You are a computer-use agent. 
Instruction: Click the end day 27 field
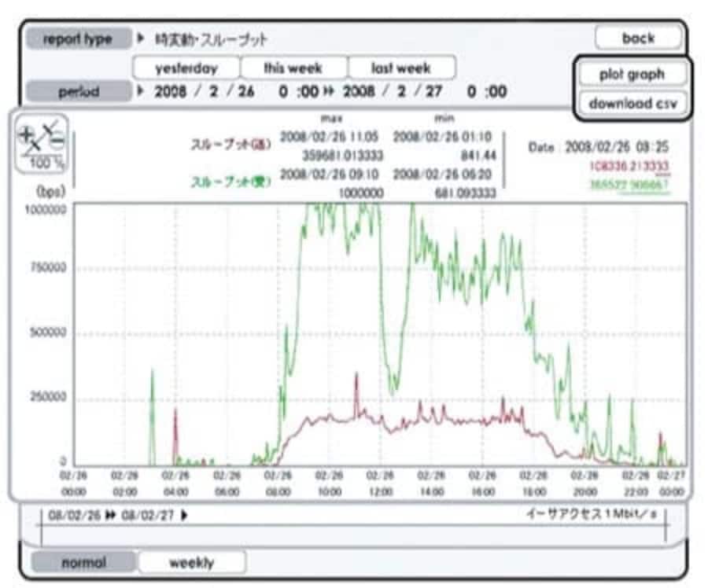coord(435,91)
